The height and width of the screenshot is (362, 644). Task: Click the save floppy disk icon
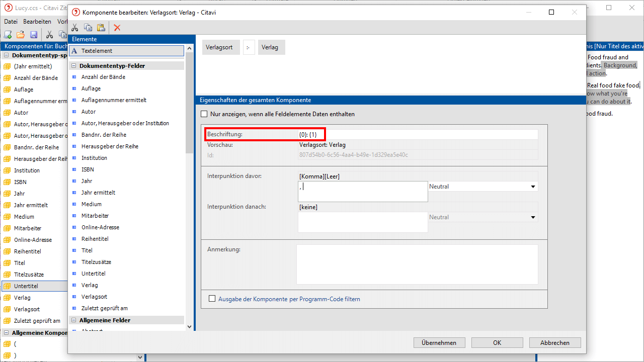(34, 35)
